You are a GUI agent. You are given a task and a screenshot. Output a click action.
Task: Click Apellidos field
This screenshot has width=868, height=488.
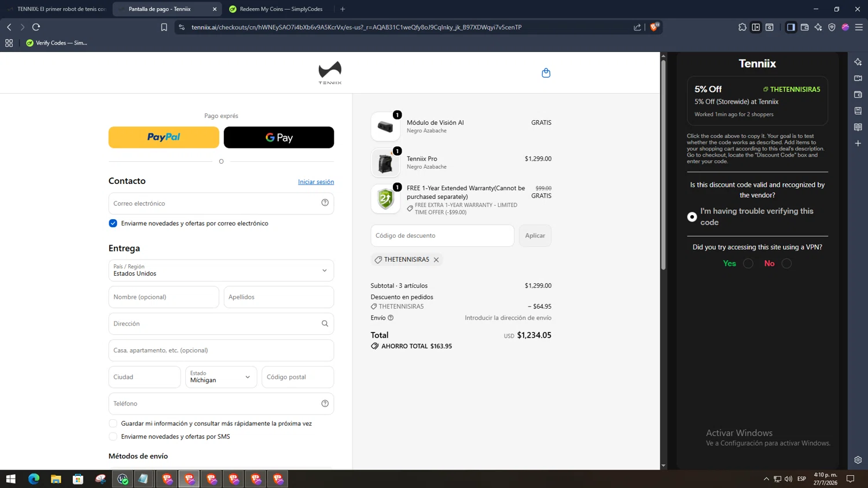pos(279,297)
